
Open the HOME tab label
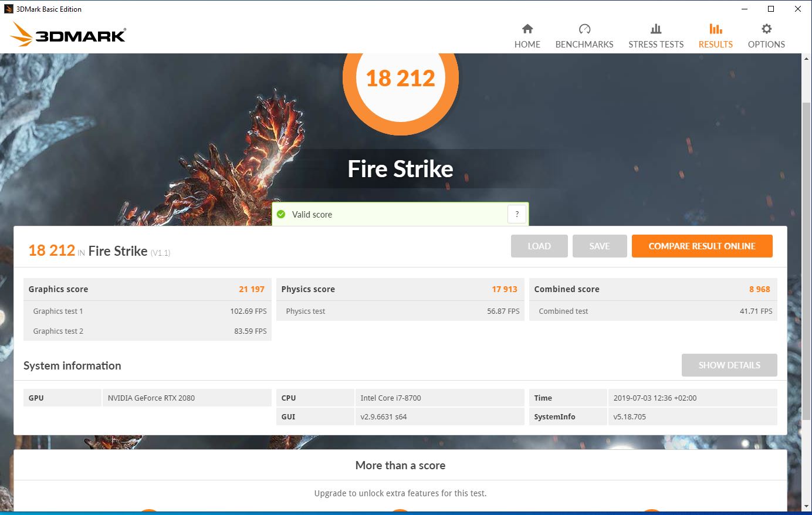coord(527,45)
